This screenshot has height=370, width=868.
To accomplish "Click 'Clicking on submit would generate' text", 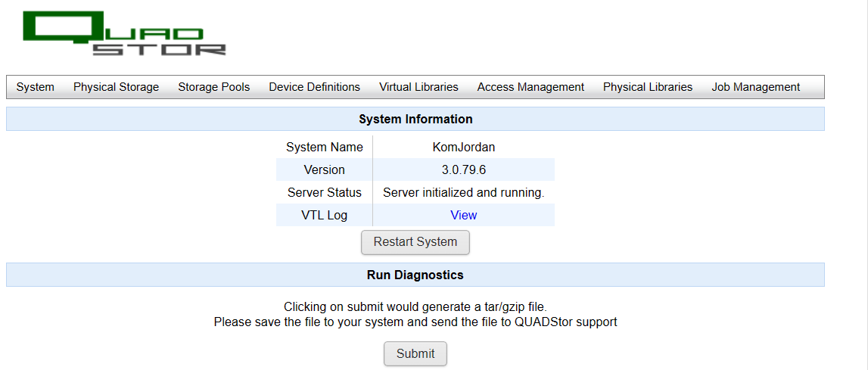I will [x=415, y=306].
